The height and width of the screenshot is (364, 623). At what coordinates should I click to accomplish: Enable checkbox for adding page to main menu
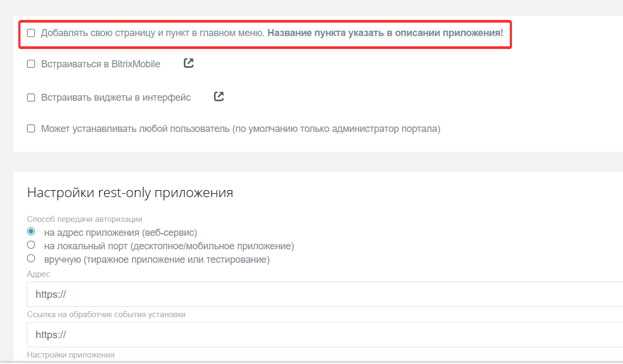31,33
